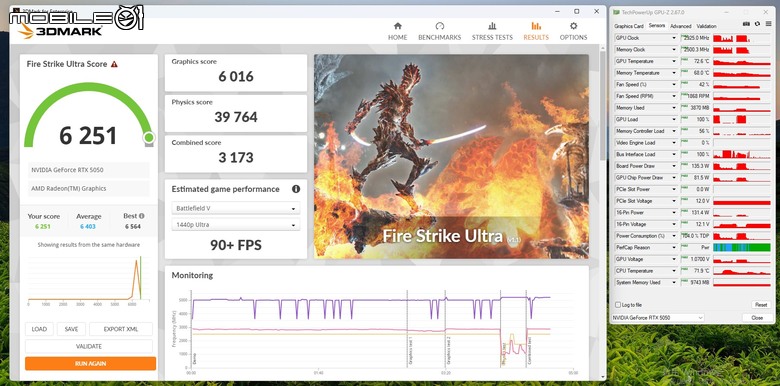Click the info icon beside Best score
This screenshot has height=386, width=780.
pos(142,216)
